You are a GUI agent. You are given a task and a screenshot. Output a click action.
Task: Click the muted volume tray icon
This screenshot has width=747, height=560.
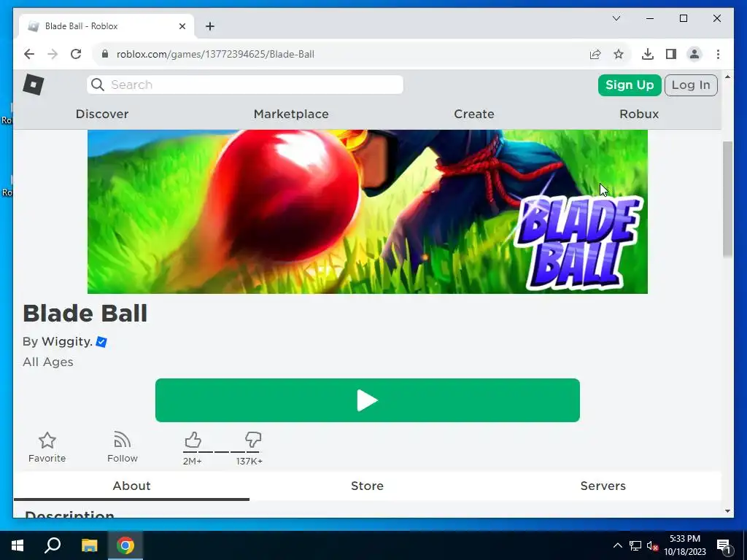(x=652, y=545)
